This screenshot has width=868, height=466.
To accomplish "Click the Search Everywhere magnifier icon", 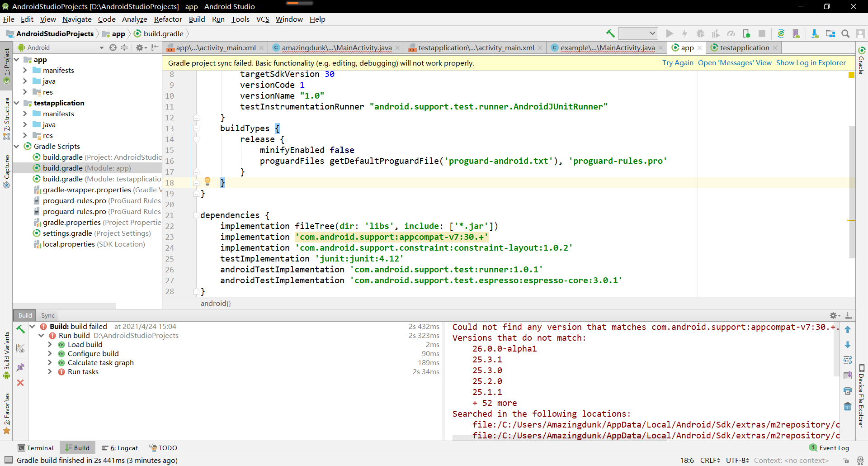I will click(x=845, y=33).
